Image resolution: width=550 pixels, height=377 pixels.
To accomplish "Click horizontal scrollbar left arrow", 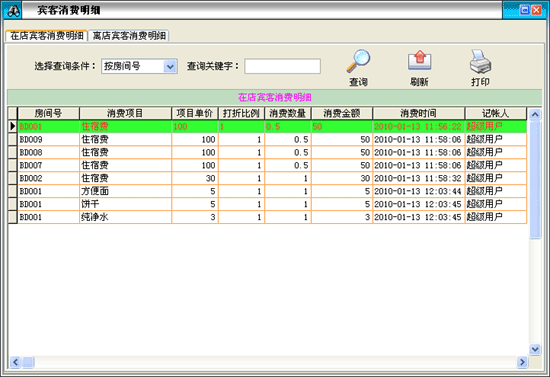I will (15, 362).
